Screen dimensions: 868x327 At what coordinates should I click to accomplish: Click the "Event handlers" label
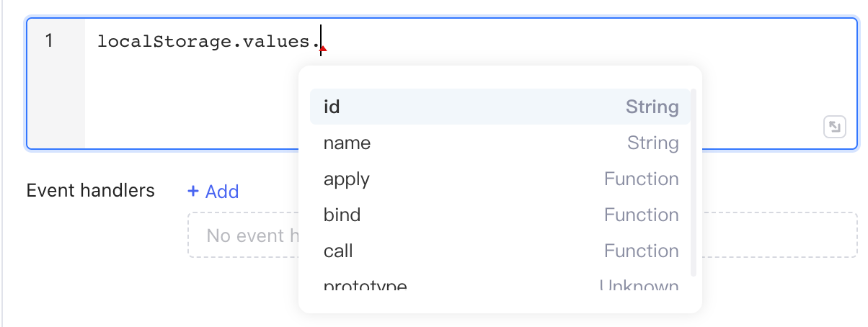(90, 191)
